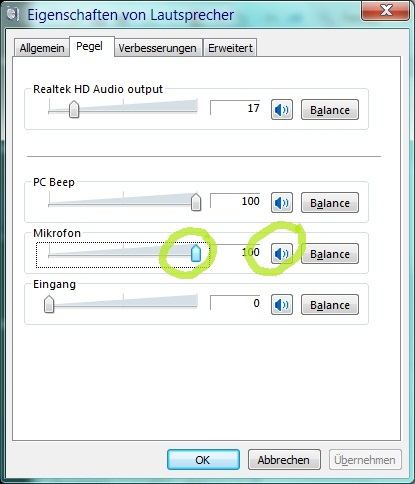Open Balance for Eingang
415x484 pixels.
(x=330, y=305)
